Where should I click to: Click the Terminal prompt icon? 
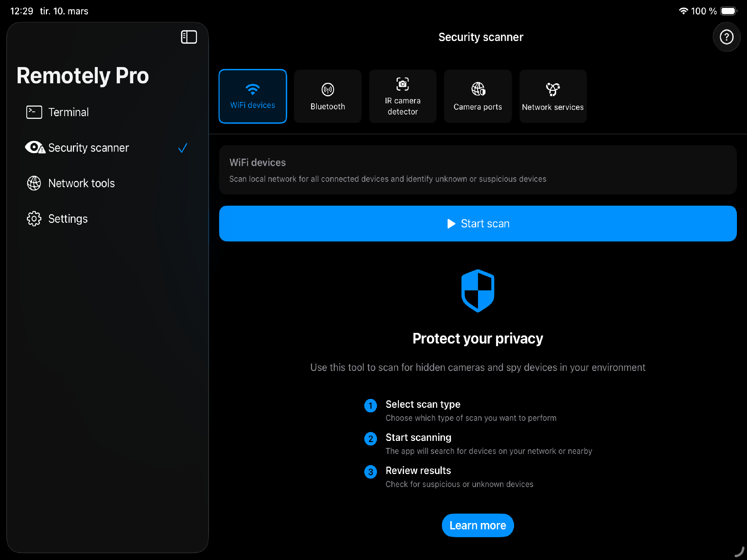point(34,112)
